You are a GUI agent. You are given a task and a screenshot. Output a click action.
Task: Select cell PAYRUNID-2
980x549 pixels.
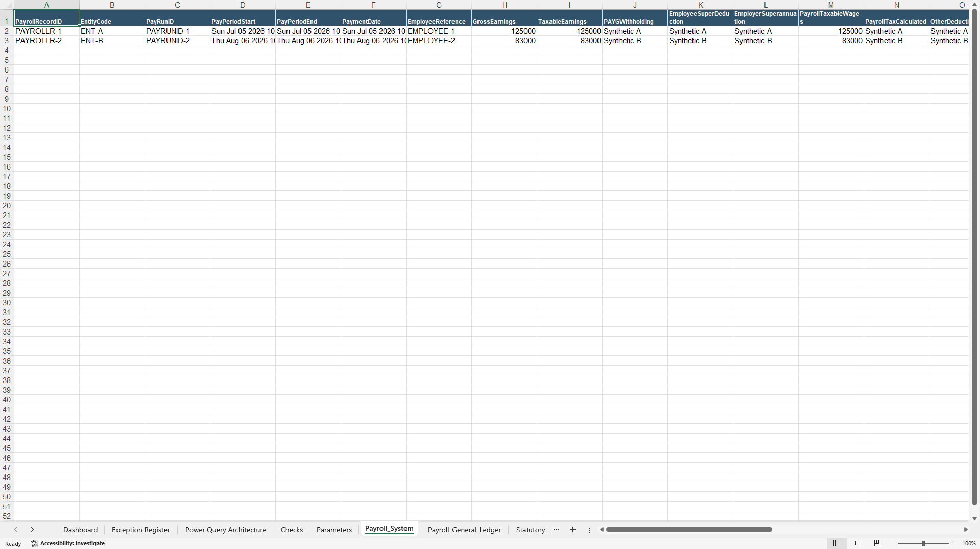point(177,41)
